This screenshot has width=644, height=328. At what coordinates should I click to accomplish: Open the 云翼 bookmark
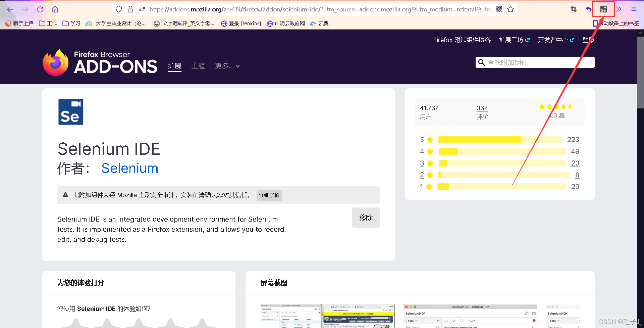[x=319, y=24]
